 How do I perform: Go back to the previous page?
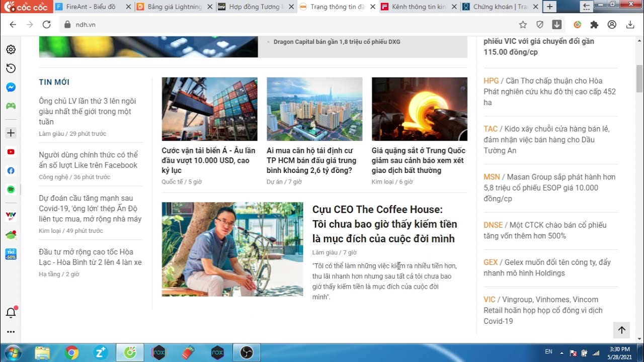click(13, 24)
